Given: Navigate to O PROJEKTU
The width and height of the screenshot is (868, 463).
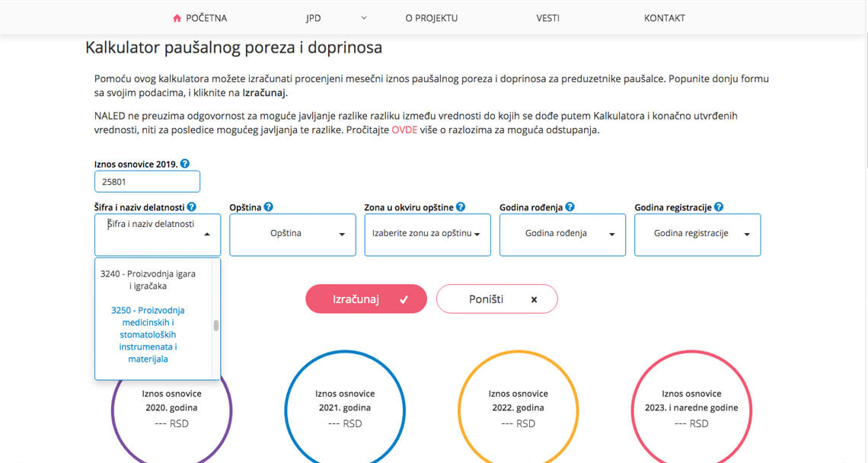Looking at the screenshot, I should (x=431, y=18).
